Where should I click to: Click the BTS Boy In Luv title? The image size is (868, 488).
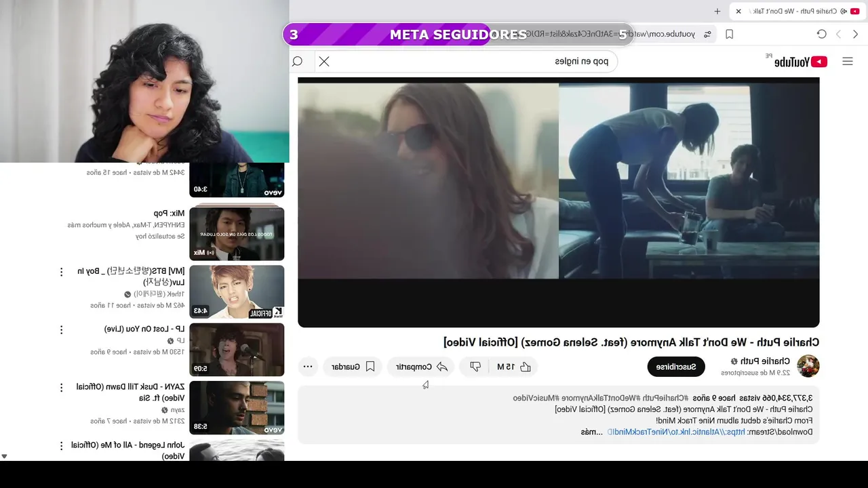point(131,277)
